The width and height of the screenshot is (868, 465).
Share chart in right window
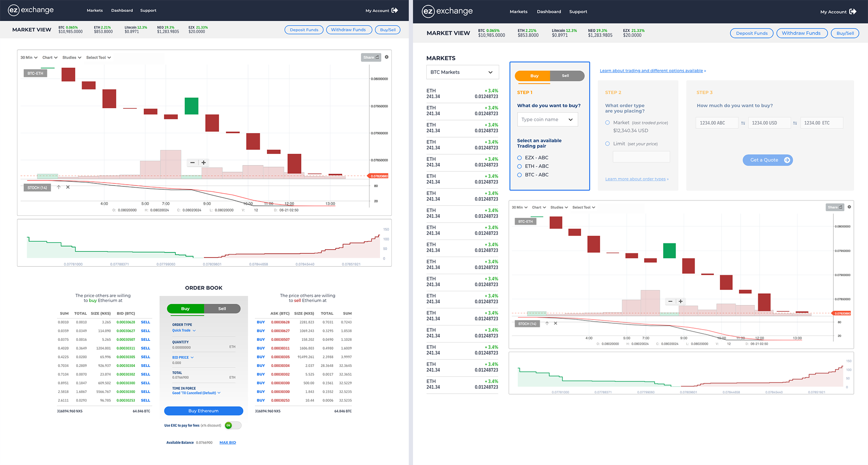point(835,207)
